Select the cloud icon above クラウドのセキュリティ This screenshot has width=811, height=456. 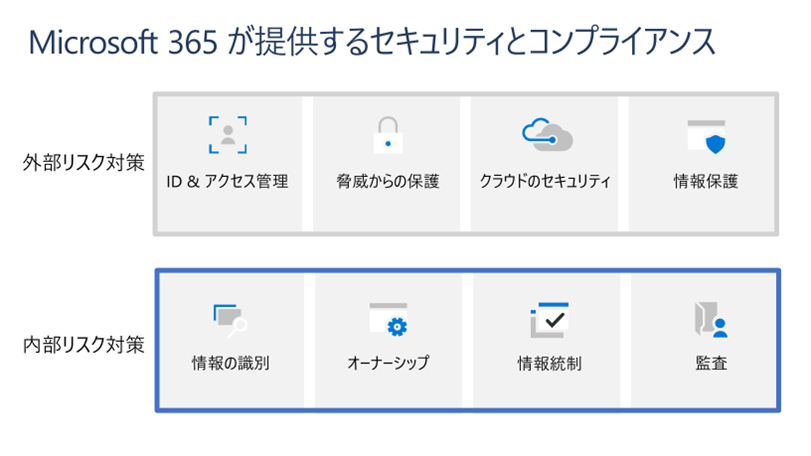tap(545, 135)
